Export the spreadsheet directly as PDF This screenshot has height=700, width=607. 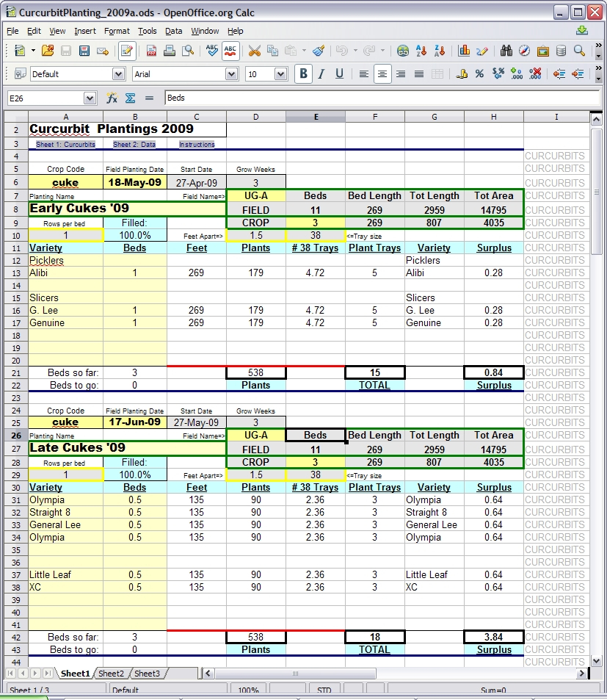[x=151, y=51]
